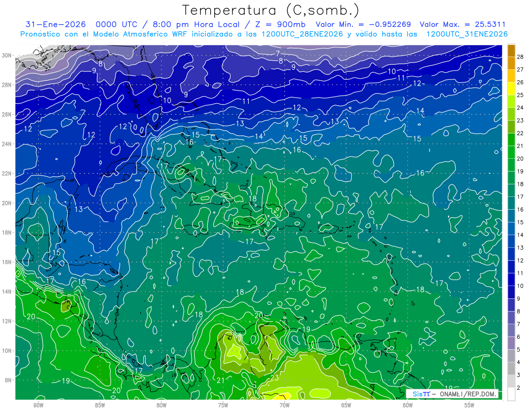Click the white swatch below 2 on the color scale

tap(511, 394)
